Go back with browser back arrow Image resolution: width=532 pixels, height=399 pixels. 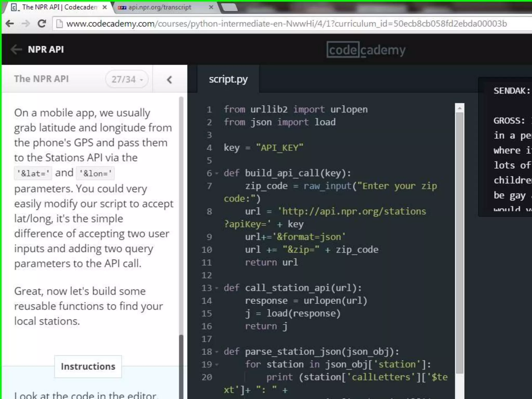click(10, 24)
